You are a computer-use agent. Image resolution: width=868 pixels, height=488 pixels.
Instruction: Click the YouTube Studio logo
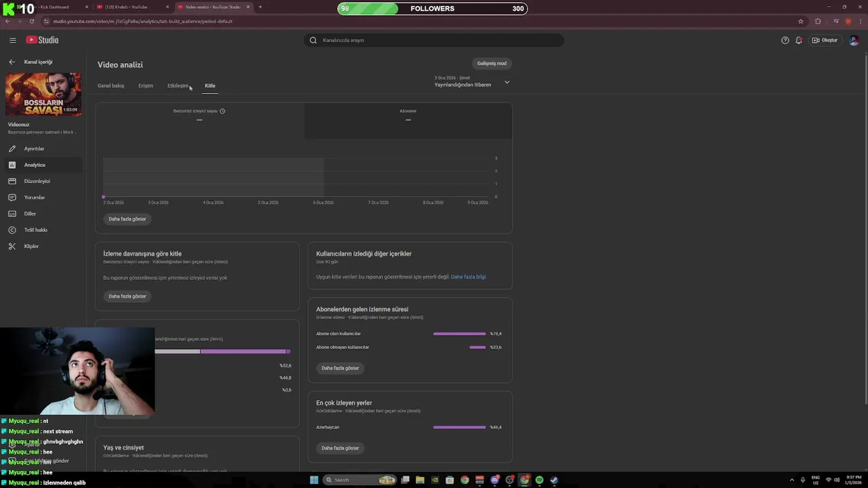[x=42, y=40]
